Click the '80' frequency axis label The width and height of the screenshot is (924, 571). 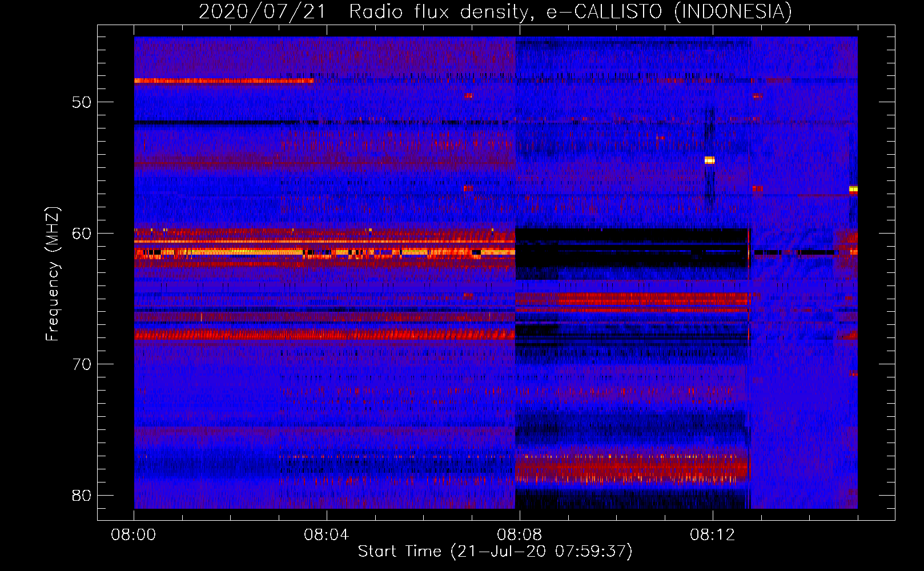pos(82,496)
